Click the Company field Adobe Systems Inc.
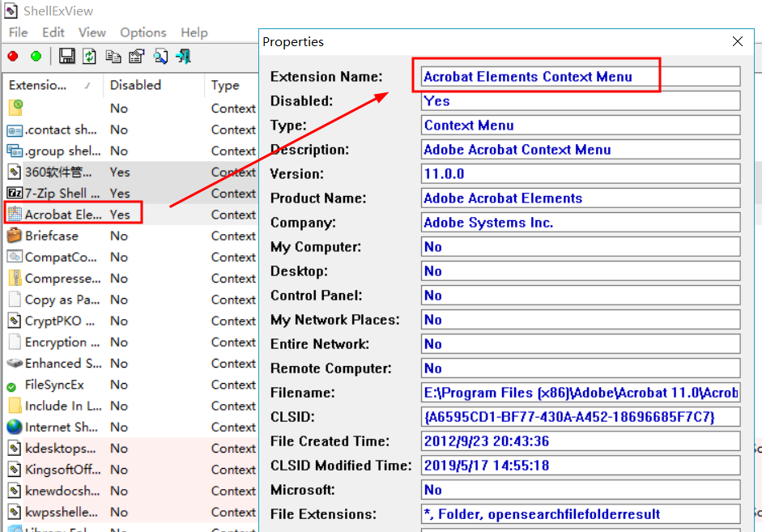This screenshot has width=762, height=532. [581, 223]
